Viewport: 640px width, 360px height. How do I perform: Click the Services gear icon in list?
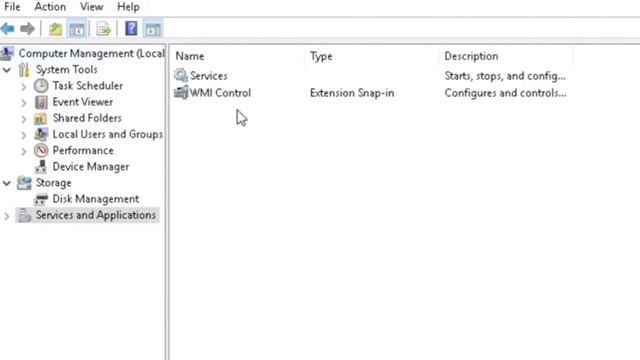coord(181,76)
